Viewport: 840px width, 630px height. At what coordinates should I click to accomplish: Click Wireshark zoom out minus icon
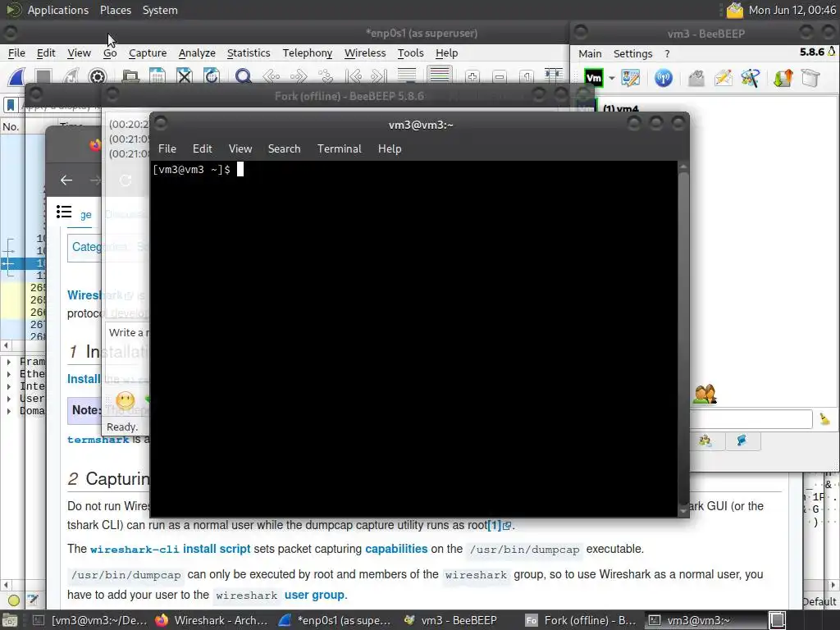[x=500, y=77]
